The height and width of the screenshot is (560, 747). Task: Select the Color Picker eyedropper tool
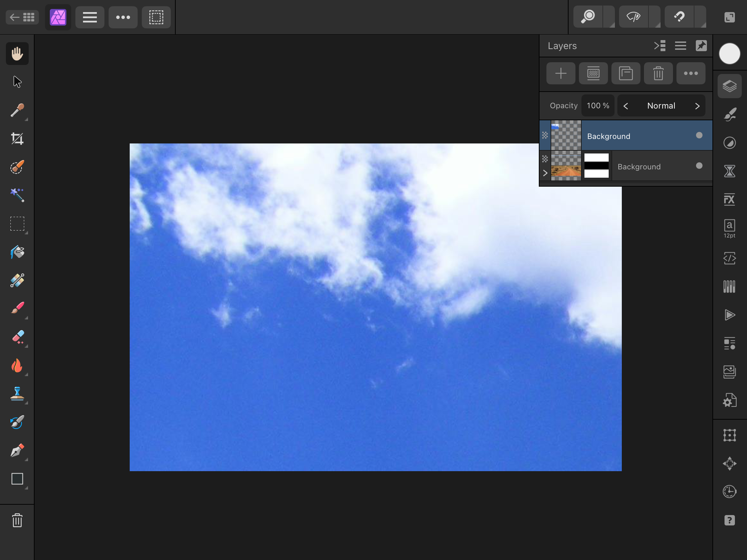pos(17,110)
